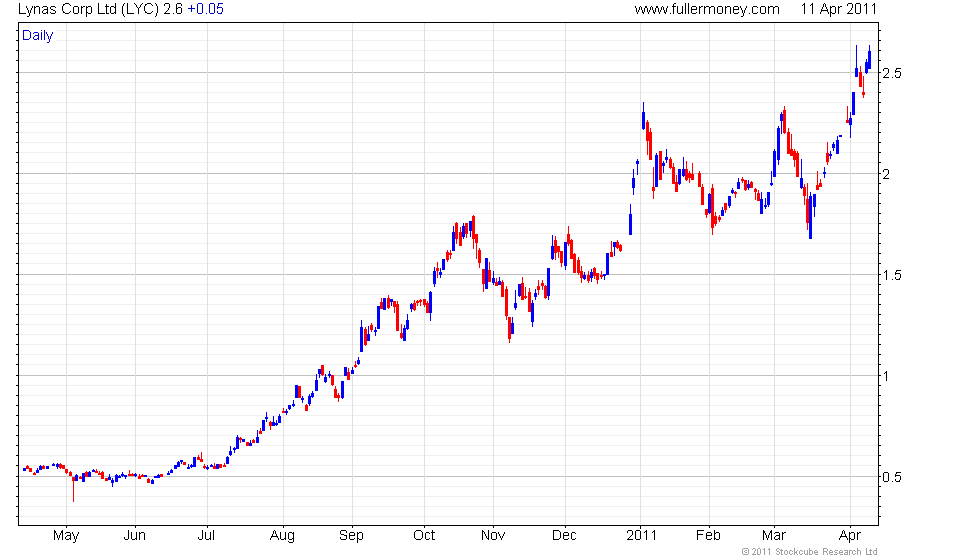Click the 1 price axis label
Image resolution: width=960 pixels, height=560 pixels.
[x=885, y=376]
